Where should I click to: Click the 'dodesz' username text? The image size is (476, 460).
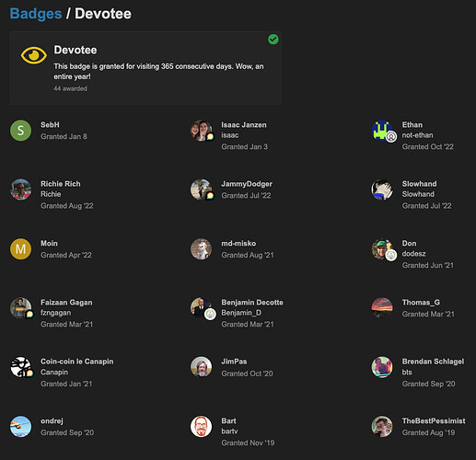[413, 254]
